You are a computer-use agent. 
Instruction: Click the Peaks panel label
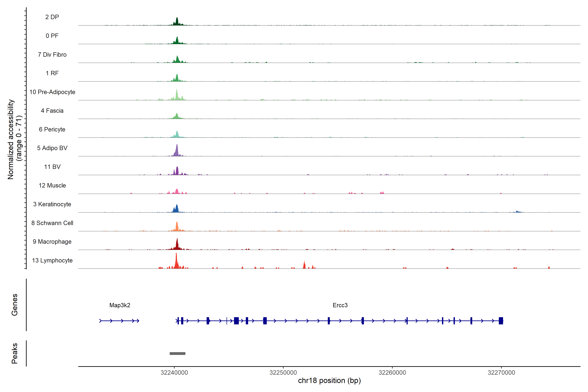pyautogui.click(x=15, y=353)
